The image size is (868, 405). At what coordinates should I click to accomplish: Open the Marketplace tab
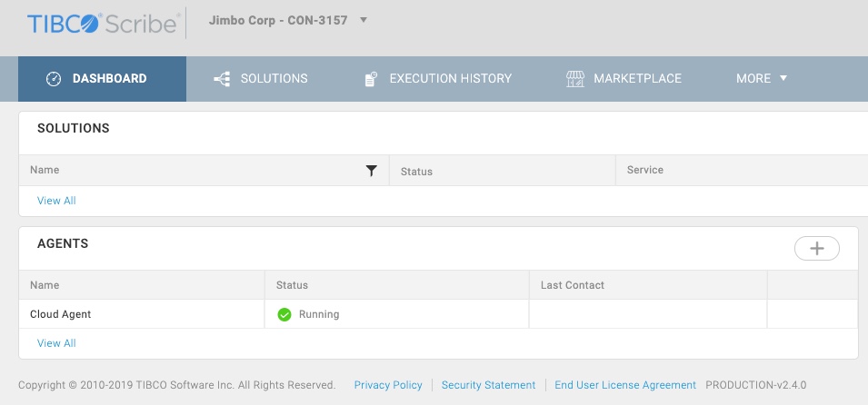pyautogui.click(x=624, y=79)
